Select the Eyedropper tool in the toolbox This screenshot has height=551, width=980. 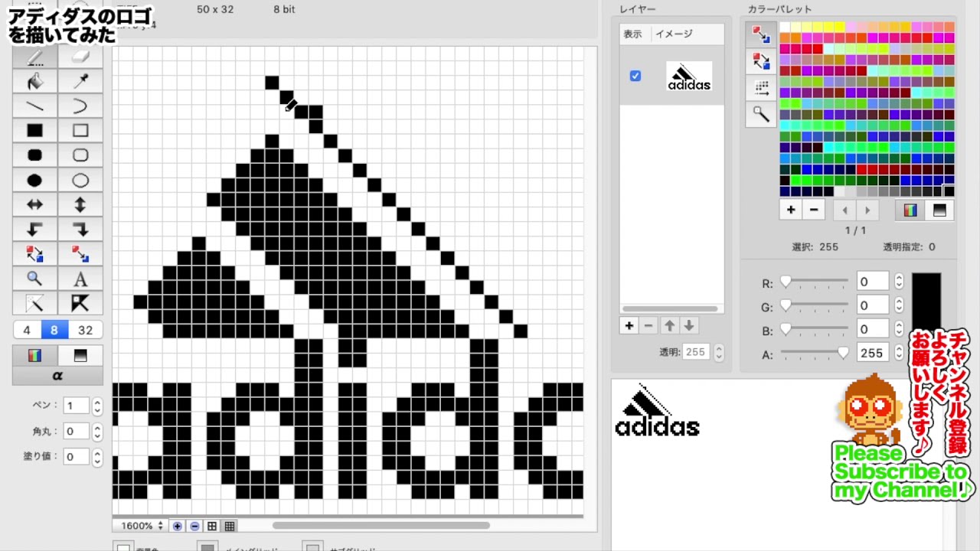80,82
